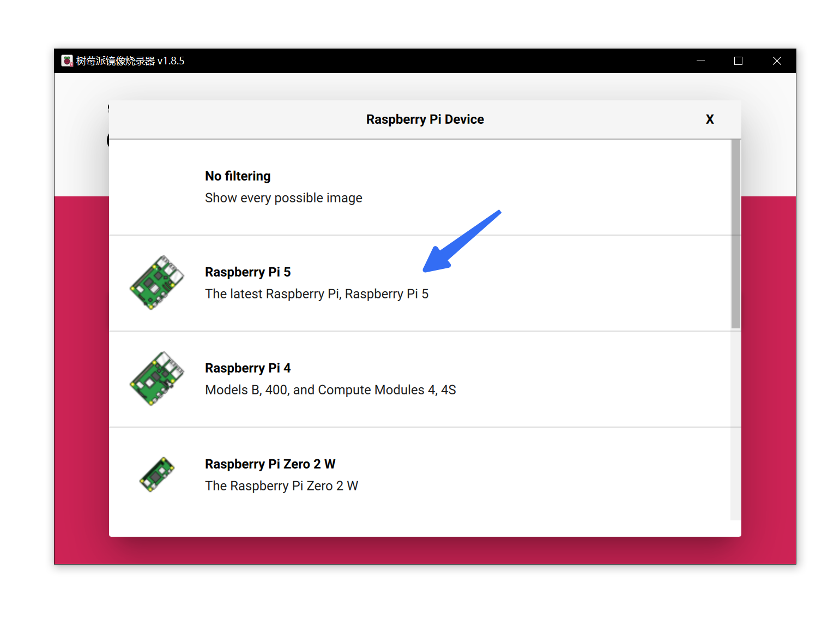Viewport: 840px width, 618px height.
Task: Close the Imager v1.8.5 window
Action: (x=777, y=61)
